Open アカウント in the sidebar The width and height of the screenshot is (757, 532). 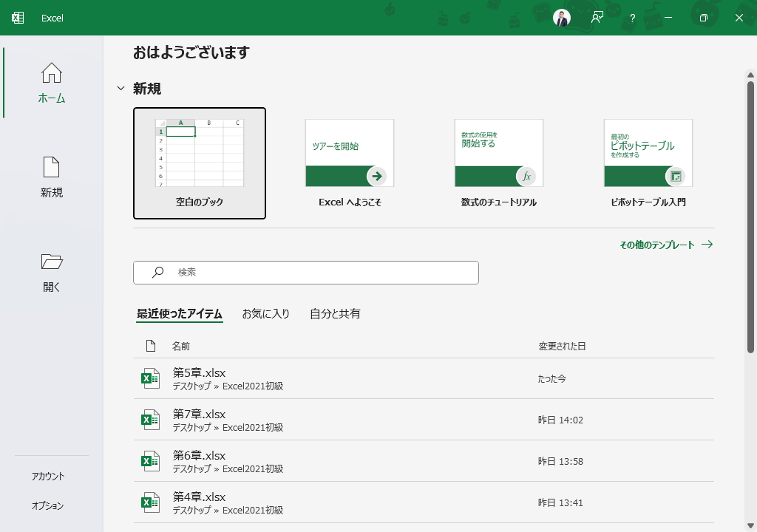[48, 477]
